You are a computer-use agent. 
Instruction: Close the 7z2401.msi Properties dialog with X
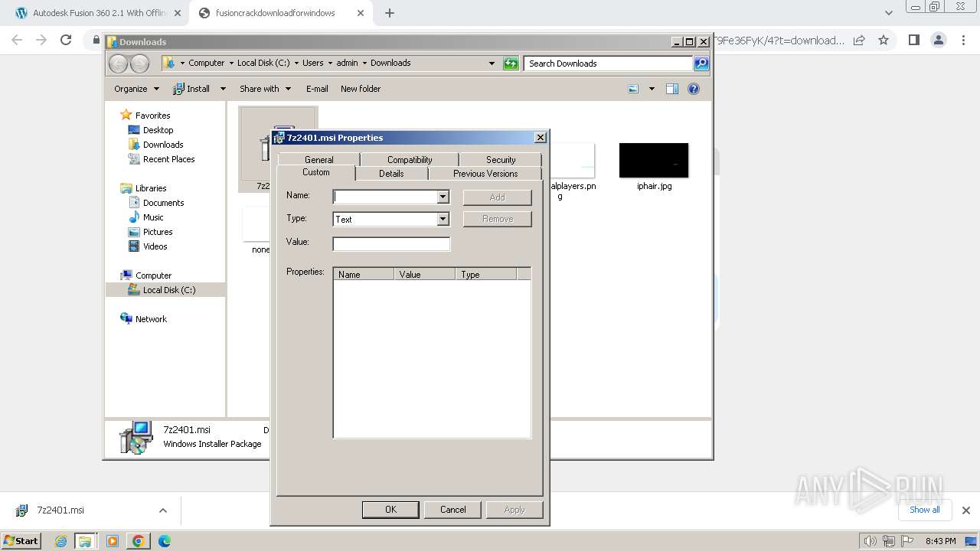pyautogui.click(x=540, y=138)
